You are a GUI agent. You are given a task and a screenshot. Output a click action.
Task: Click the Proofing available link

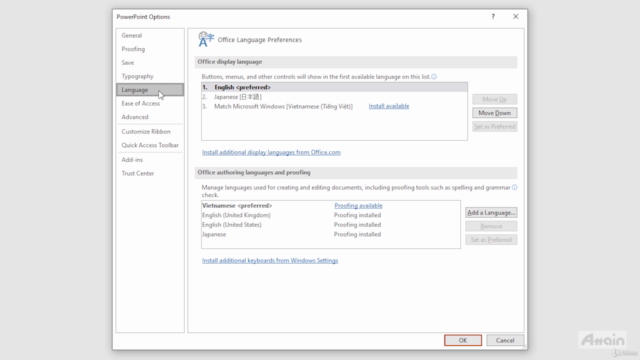tap(358, 205)
